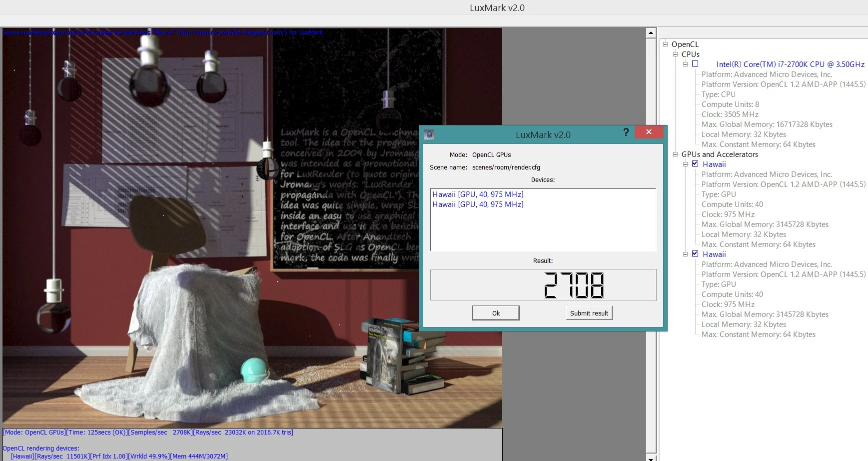Collapse the CPUs tree node
This screenshot has width=868, height=461.
coord(676,54)
